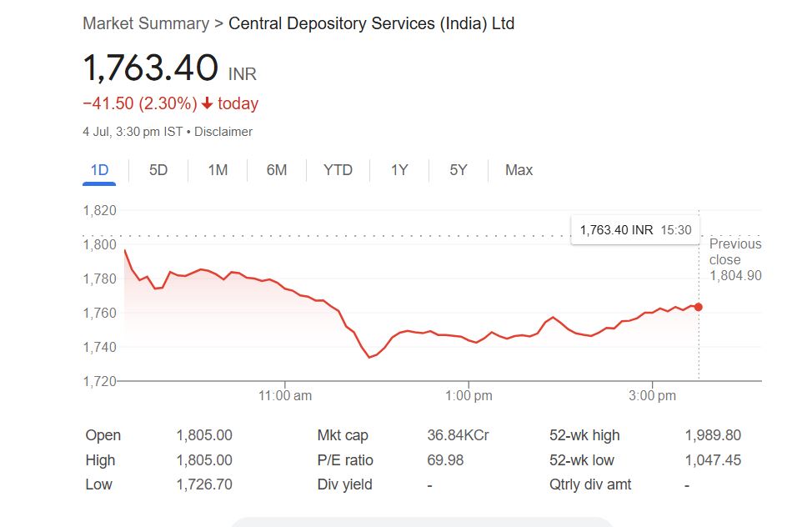This screenshot has width=812, height=527.
Task: Click the P/E ratio label
Action: coord(345,460)
